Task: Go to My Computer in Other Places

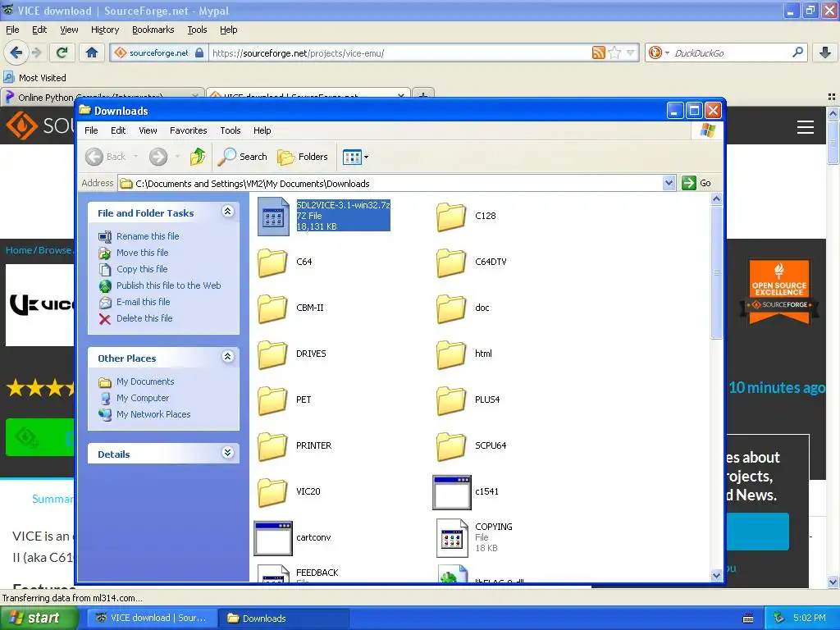Action: (143, 398)
